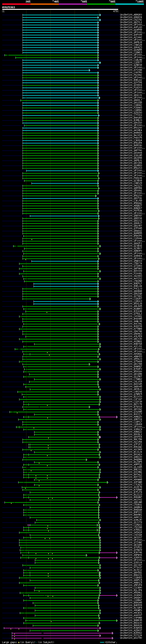146x644 pixels.
Task: Open hit UniRef100_Q1HPH9
Action: 131,30
